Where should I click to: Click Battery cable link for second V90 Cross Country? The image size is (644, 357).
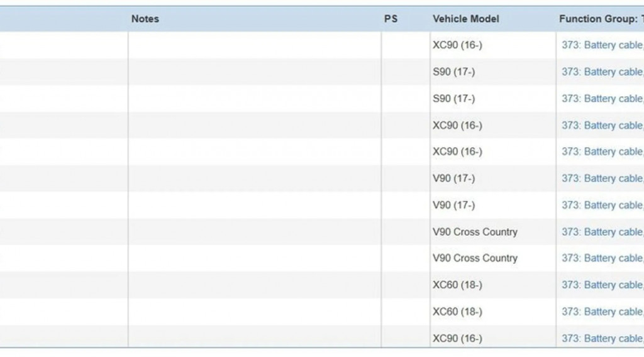[x=602, y=258]
